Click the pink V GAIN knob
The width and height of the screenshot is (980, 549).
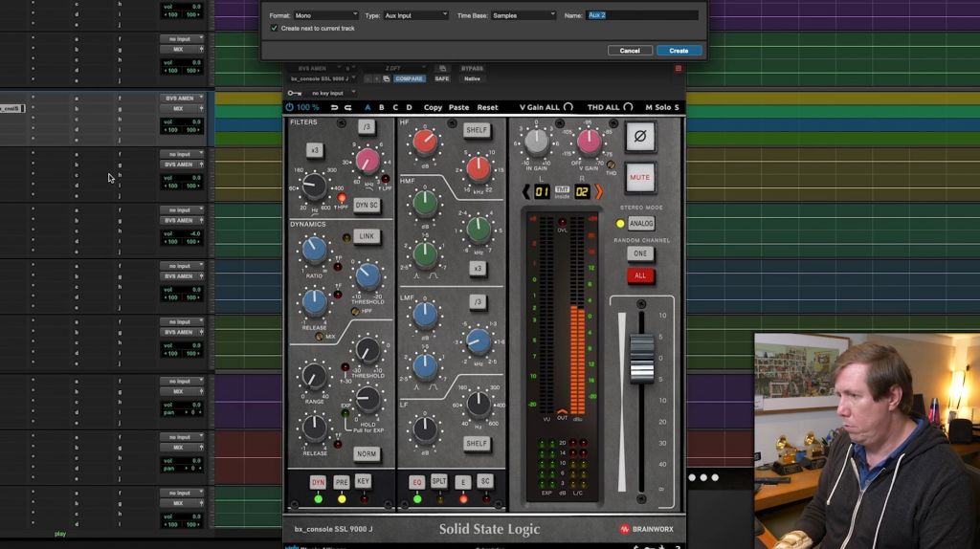pyautogui.click(x=589, y=142)
